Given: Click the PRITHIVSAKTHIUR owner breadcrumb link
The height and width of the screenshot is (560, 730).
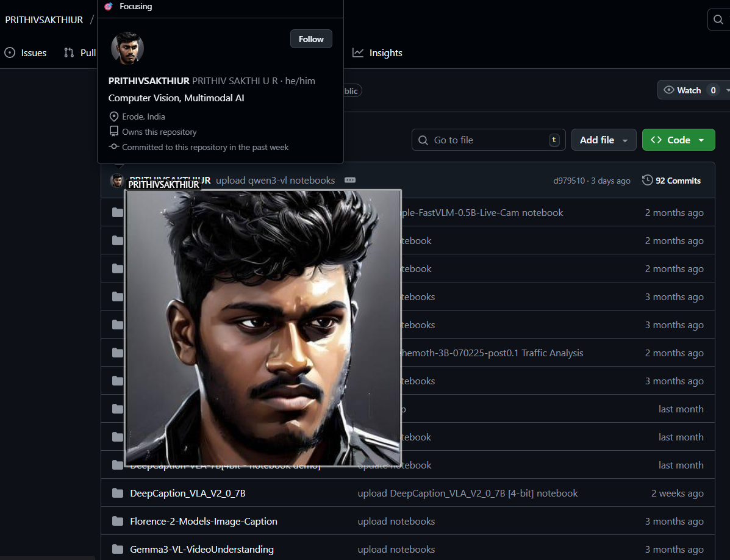Looking at the screenshot, I should pos(44,20).
